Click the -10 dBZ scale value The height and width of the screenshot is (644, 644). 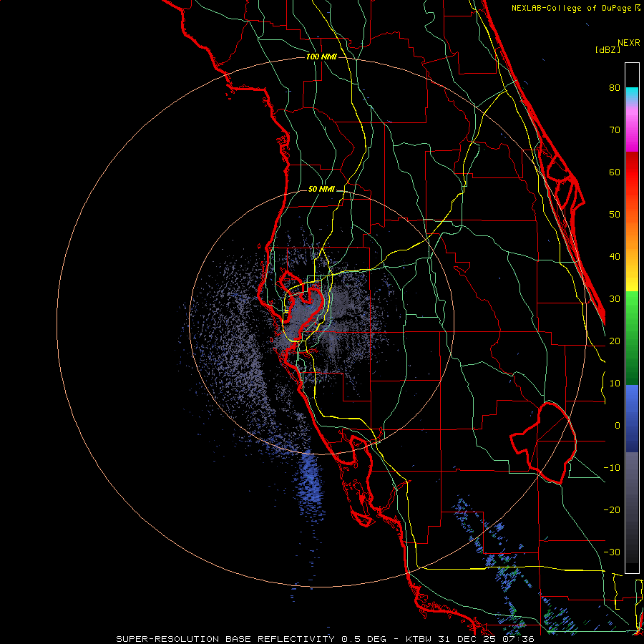click(612, 468)
